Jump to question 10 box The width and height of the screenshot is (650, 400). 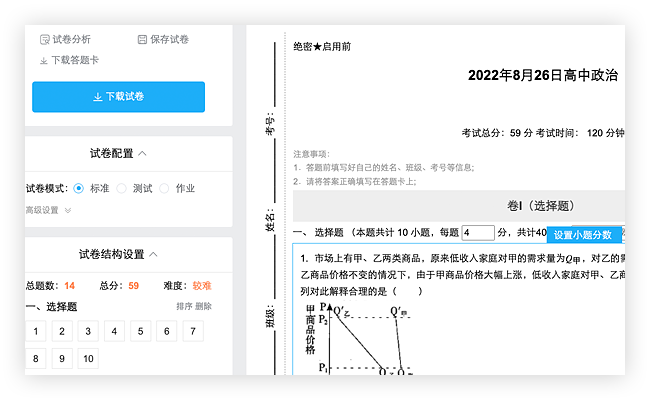88,358
